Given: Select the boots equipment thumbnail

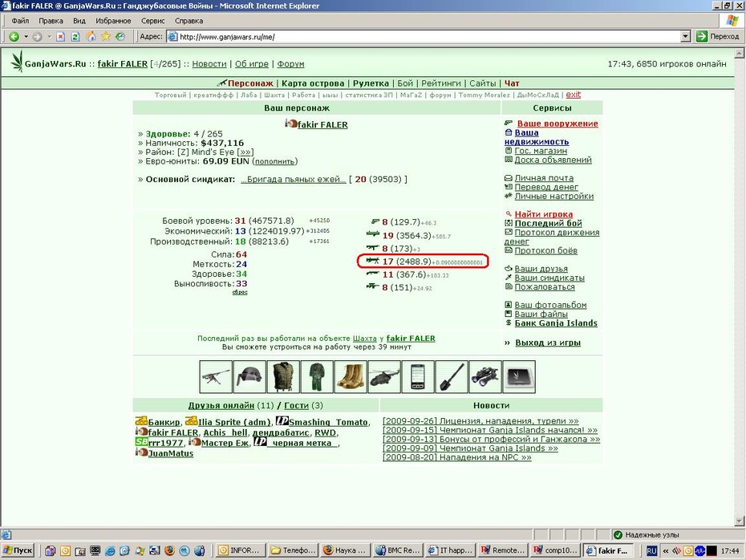Looking at the screenshot, I should tap(351, 377).
